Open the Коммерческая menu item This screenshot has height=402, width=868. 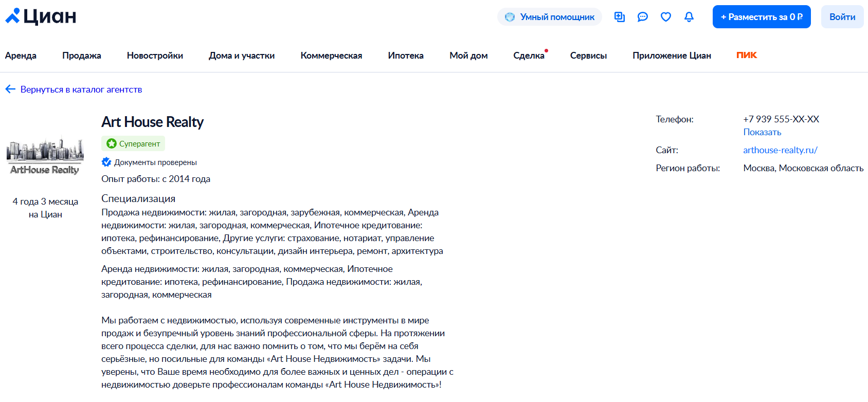(x=331, y=56)
